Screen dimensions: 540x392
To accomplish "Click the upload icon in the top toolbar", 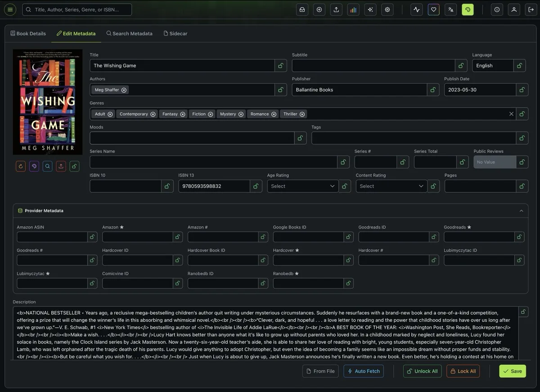I will [x=336, y=9].
